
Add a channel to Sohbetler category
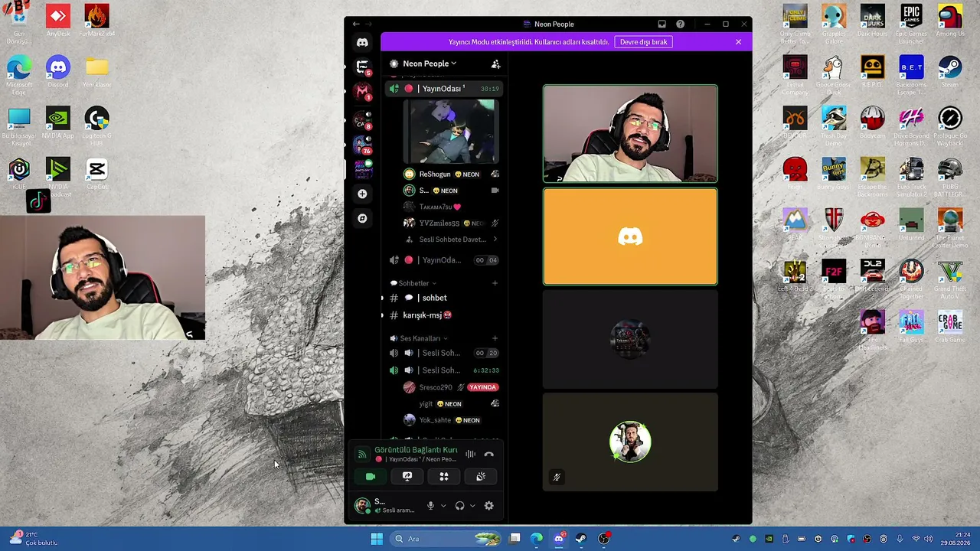tap(495, 283)
